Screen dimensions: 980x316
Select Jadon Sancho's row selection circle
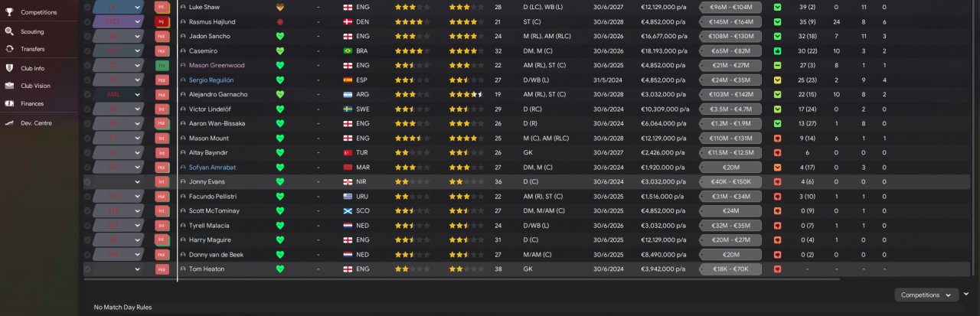coord(87,36)
